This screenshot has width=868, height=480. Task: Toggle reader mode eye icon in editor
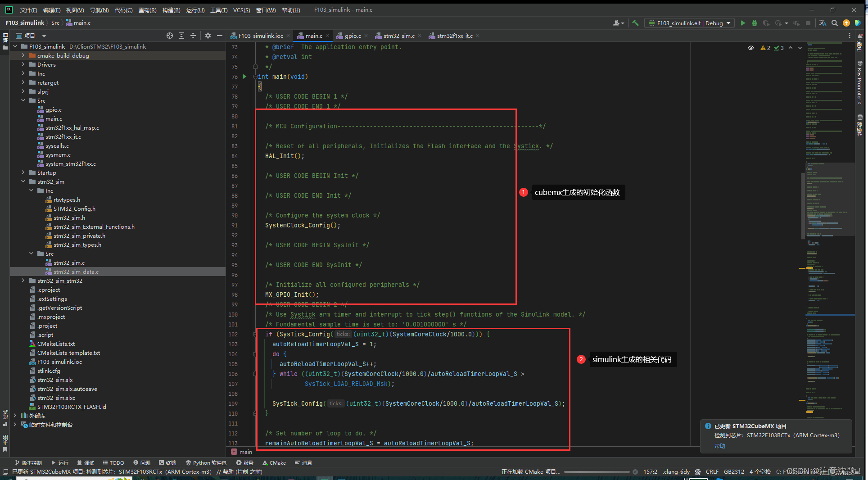tap(751, 48)
